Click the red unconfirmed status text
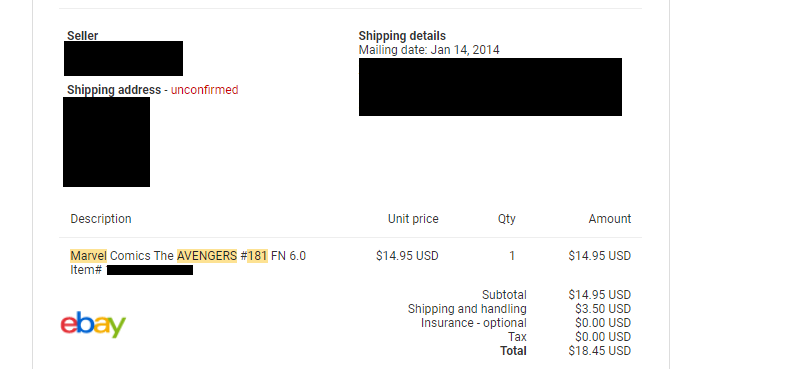The height and width of the screenshot is (369, 808). (x=205, y=90)
